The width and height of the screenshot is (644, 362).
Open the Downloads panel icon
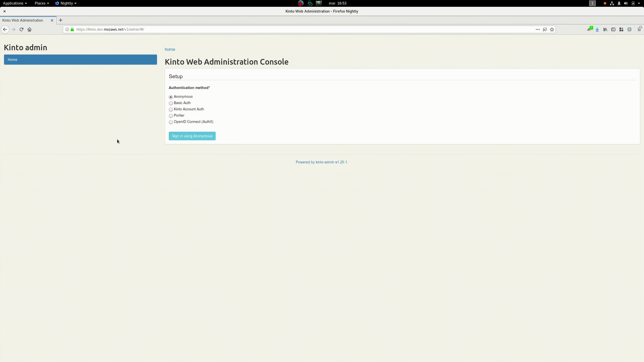point(597,29)
